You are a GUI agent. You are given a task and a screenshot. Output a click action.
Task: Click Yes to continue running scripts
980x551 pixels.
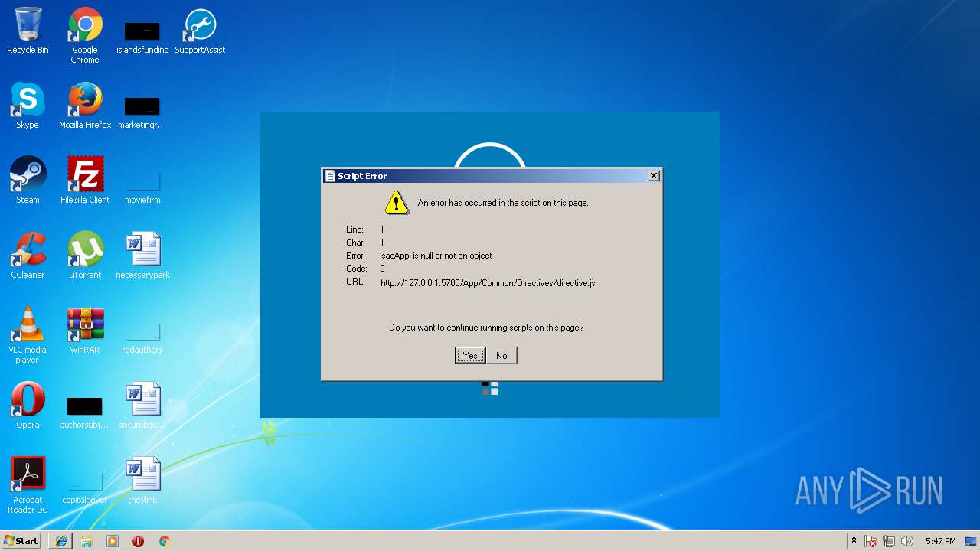[470, 355]
